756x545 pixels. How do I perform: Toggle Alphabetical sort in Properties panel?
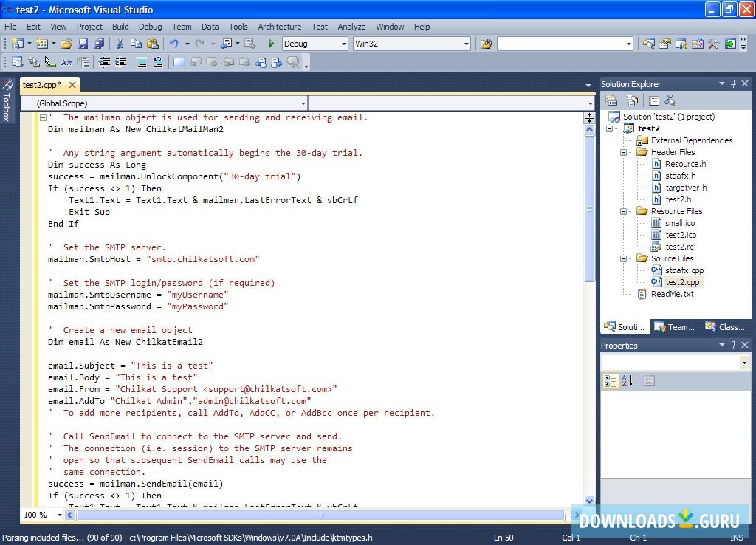tap(628, 381)
